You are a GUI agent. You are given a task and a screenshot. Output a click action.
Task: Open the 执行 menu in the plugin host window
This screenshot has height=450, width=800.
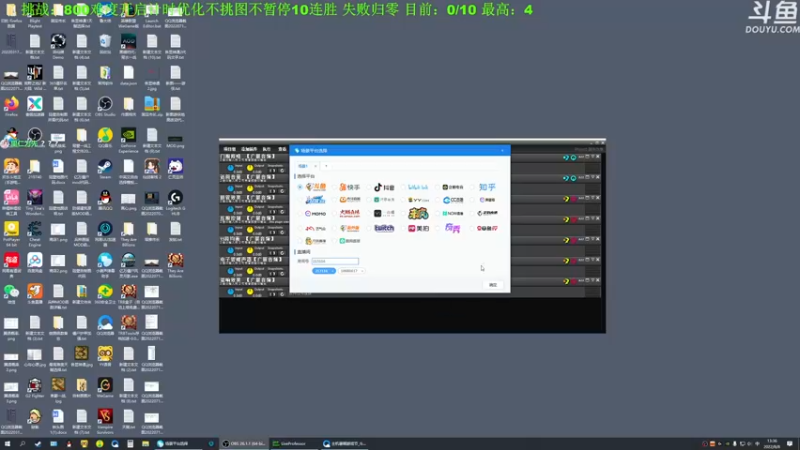[266, 149]
